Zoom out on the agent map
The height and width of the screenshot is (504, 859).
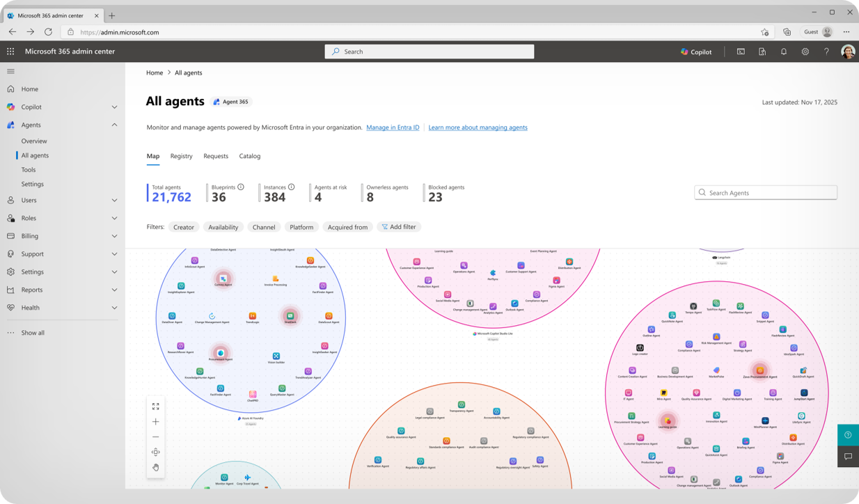(x=155, y=437)
